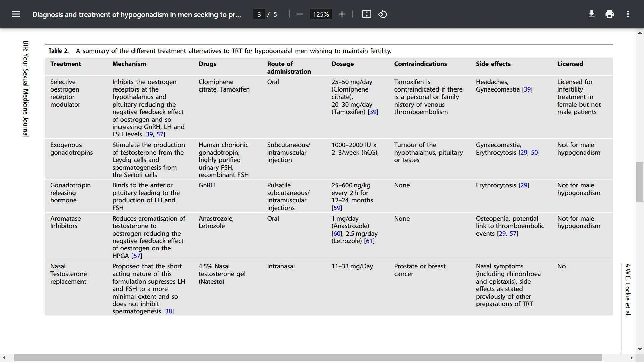
Task: Click the Dosage column header
Action: click(x=342, y=64)
